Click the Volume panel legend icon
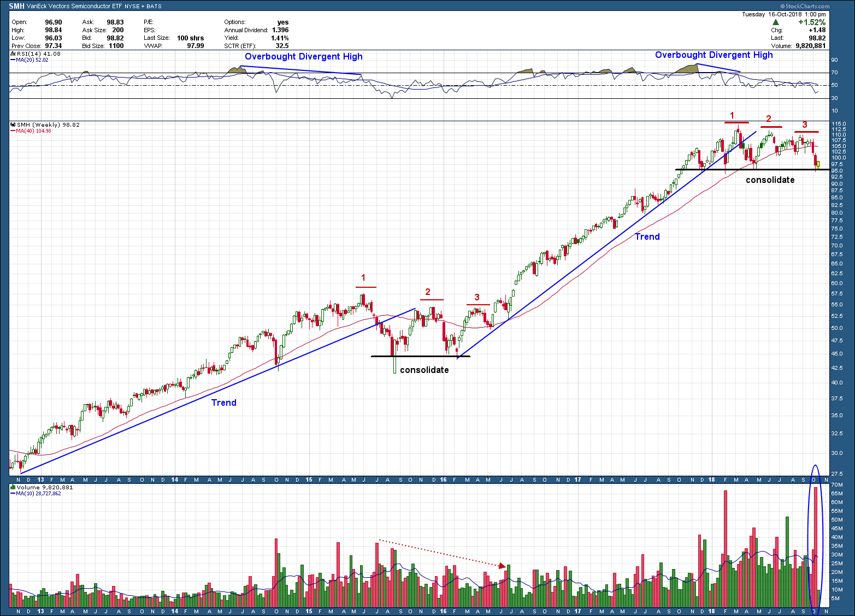This screenshot has width=855, height=616. point(13,487)
